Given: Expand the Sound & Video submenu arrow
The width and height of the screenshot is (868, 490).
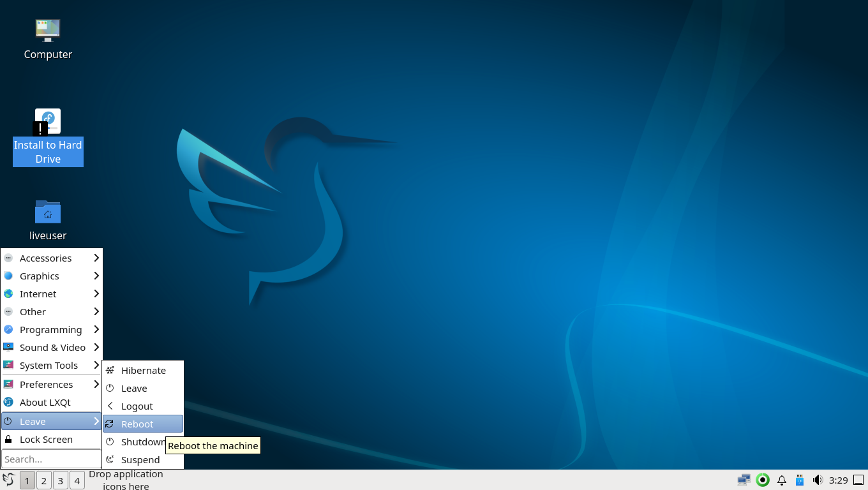Looking at the screenshot, I should tap(96, 347).
